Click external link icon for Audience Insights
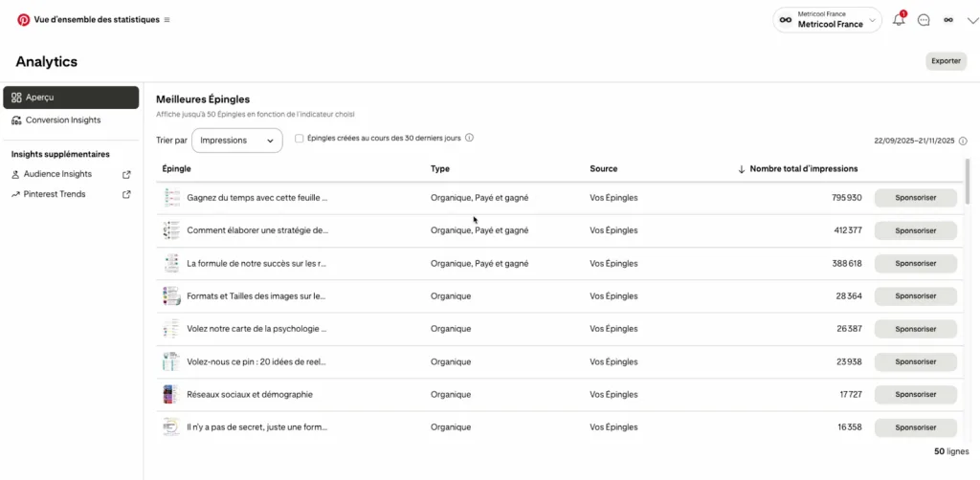This screenshot has width=980, height=480. [x=127, y=174]
